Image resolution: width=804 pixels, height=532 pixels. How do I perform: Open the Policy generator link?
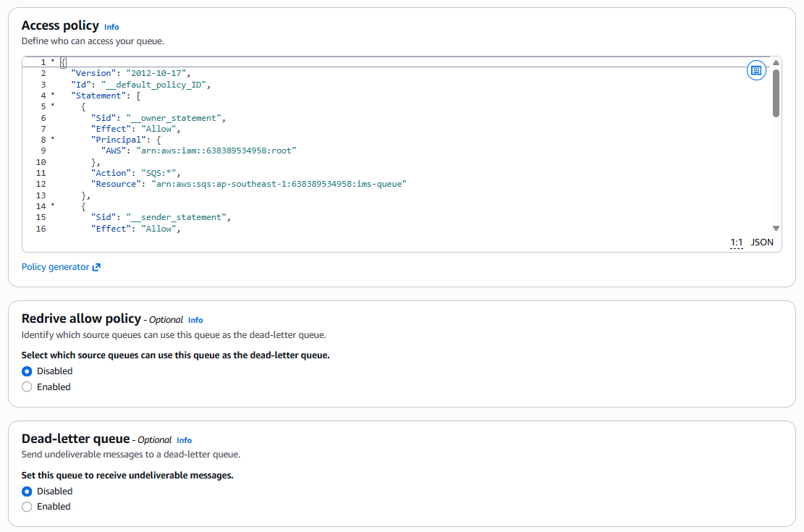click(55, 267)
